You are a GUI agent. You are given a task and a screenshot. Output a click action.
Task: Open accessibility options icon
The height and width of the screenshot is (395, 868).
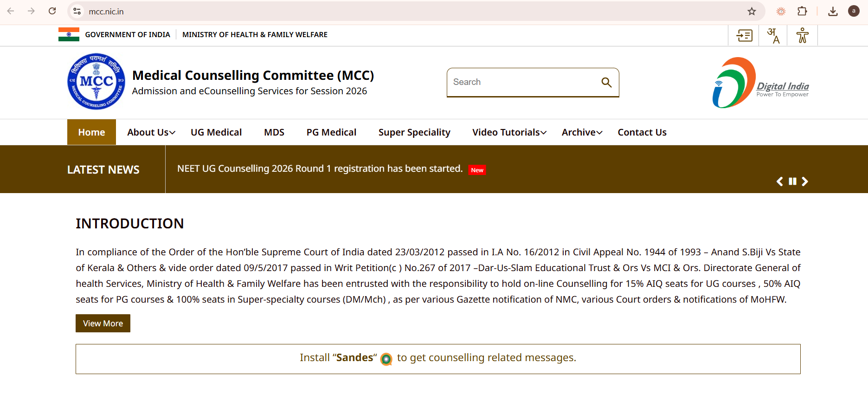[802, 35]
